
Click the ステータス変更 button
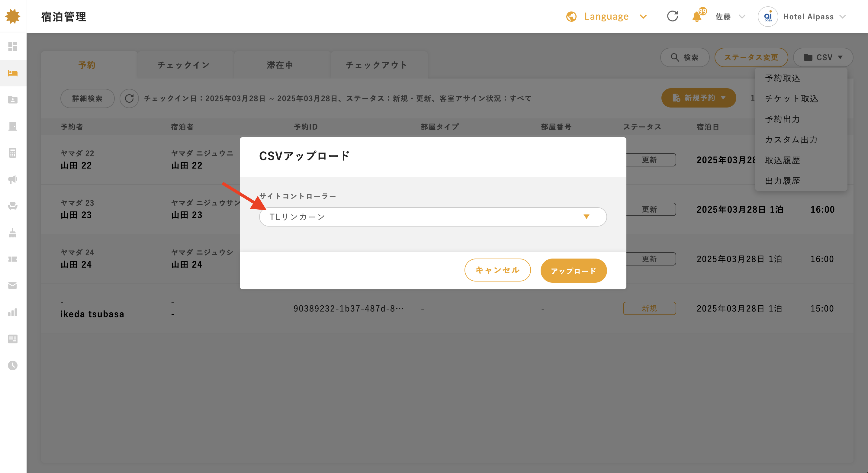pos(751,57)
